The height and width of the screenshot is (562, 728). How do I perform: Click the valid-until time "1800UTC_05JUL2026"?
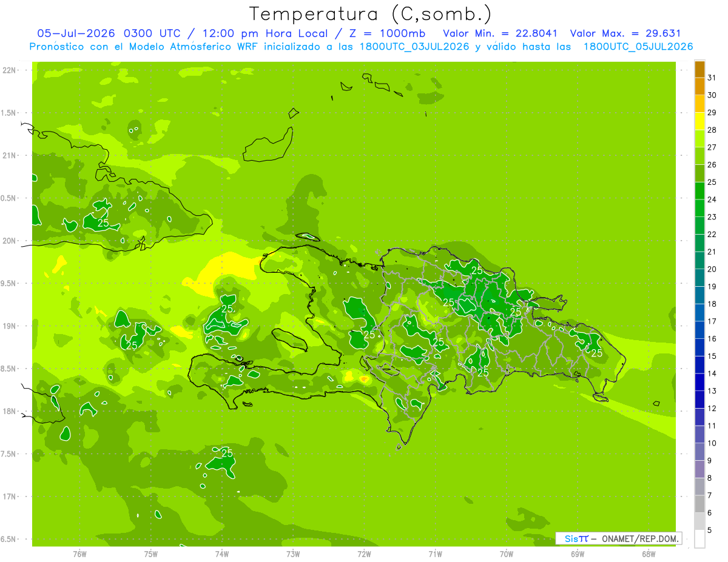click(x=638, y=47)
